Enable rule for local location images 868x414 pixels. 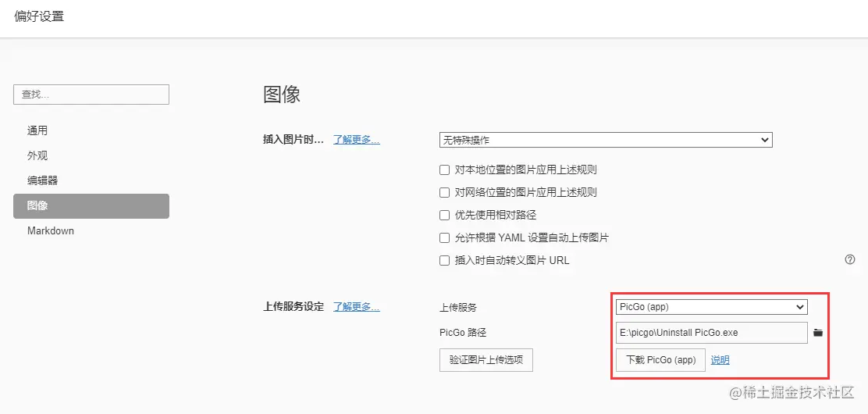444,170
